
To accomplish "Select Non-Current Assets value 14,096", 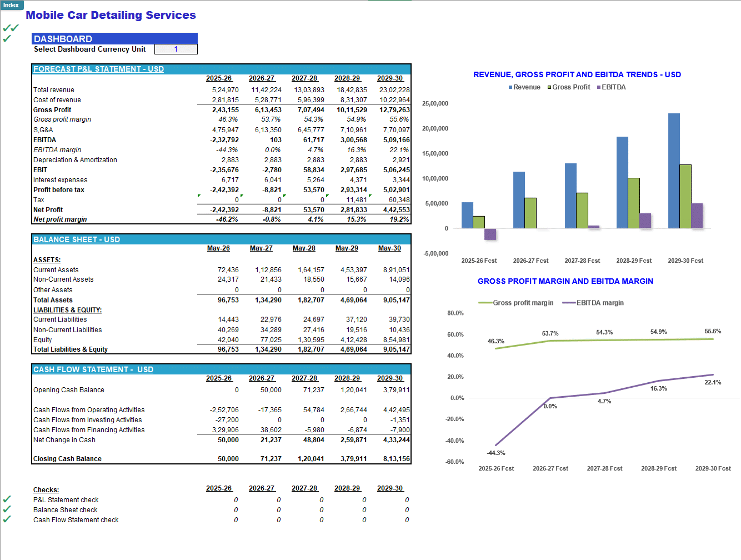I will pyautogui.click(x=399, y=279).
